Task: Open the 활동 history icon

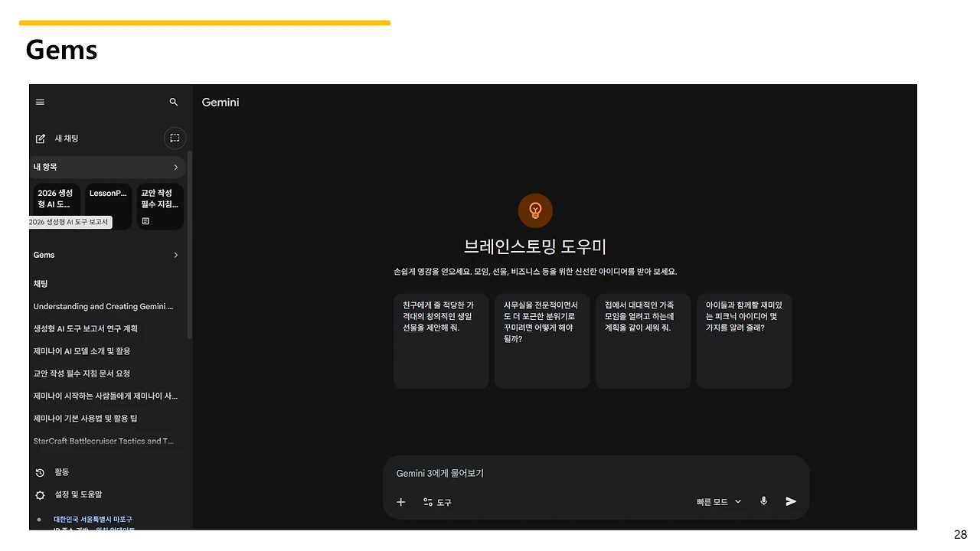Action: coord(40,472)
